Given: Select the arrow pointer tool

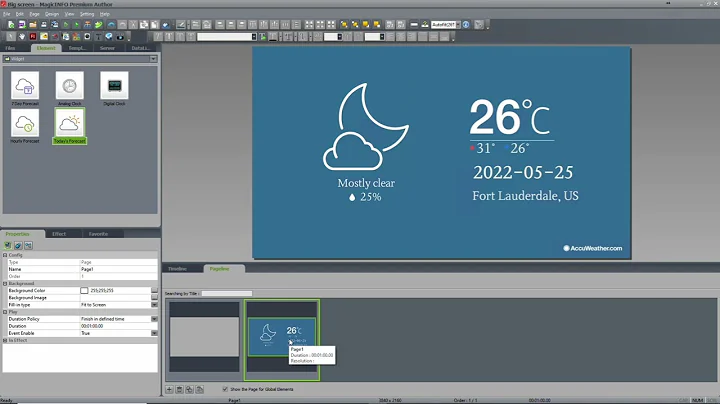Looking at the screenshot, I should [11, 36].
